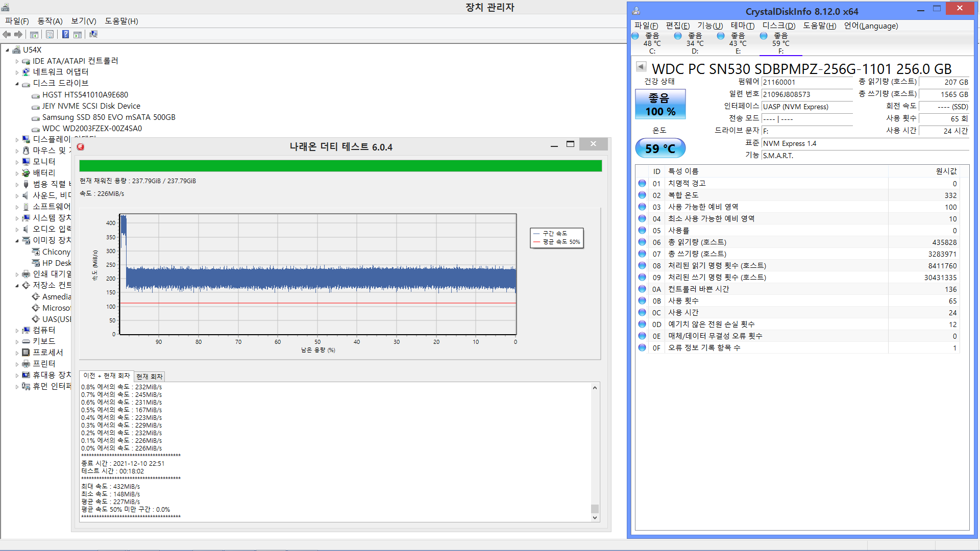Image resolution: width=980 pixels, height=551 pixels.
Task: Click the CrystalDiskInfo title bar app icon
Action: click(636, 11)
